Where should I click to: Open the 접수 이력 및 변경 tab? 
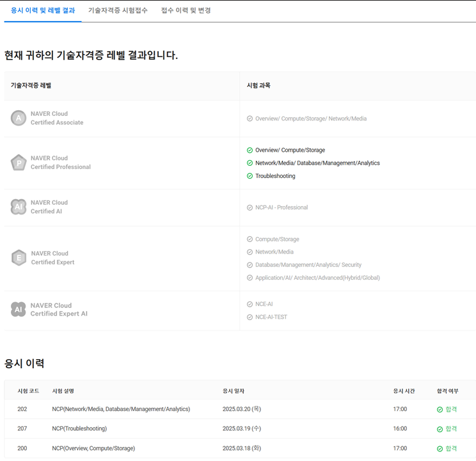click(x=186, y=10)
